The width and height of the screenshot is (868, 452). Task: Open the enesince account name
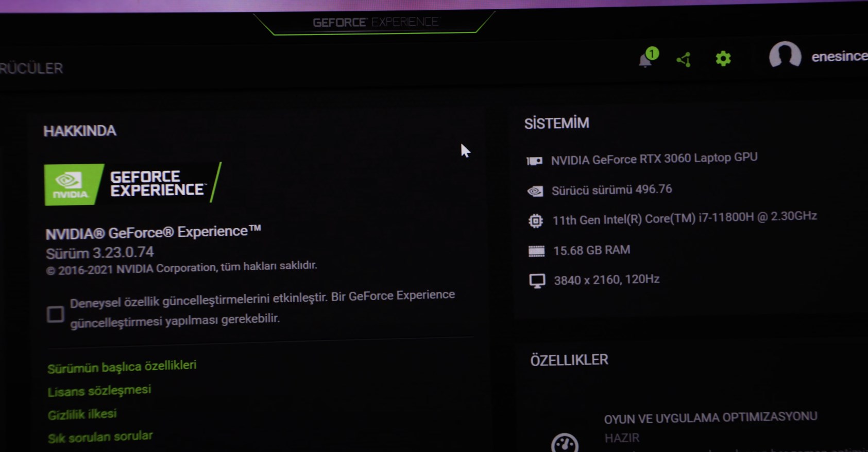pyautogui.click(x=839, y=56)
